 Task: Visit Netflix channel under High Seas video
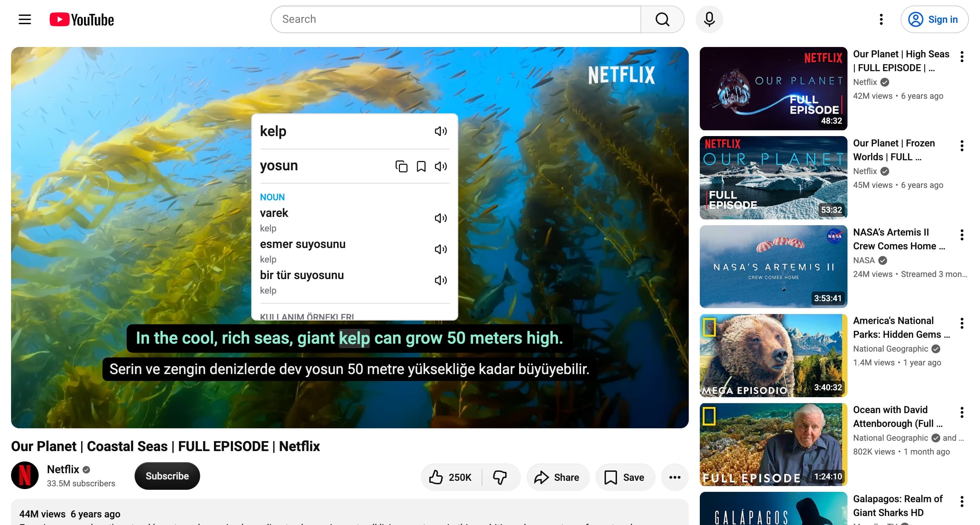point(865,82)
